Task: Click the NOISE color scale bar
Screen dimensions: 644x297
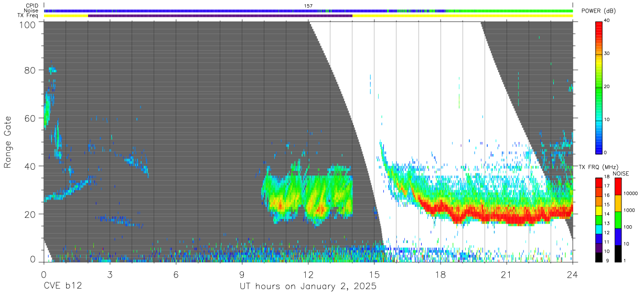Action: (x=618, y=220)
